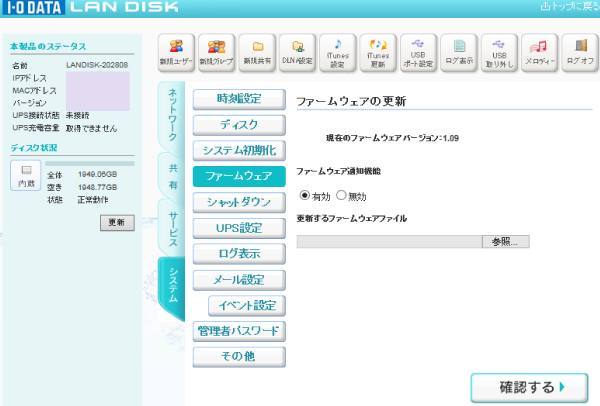Viewport: 600px width, 406px height.
Task: Open the メロディー music icon
Action: point(540,50)
